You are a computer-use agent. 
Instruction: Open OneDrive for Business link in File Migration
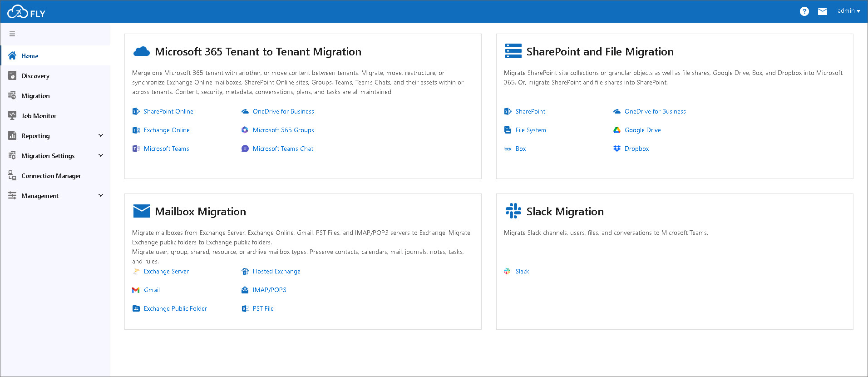click(655, 111)
